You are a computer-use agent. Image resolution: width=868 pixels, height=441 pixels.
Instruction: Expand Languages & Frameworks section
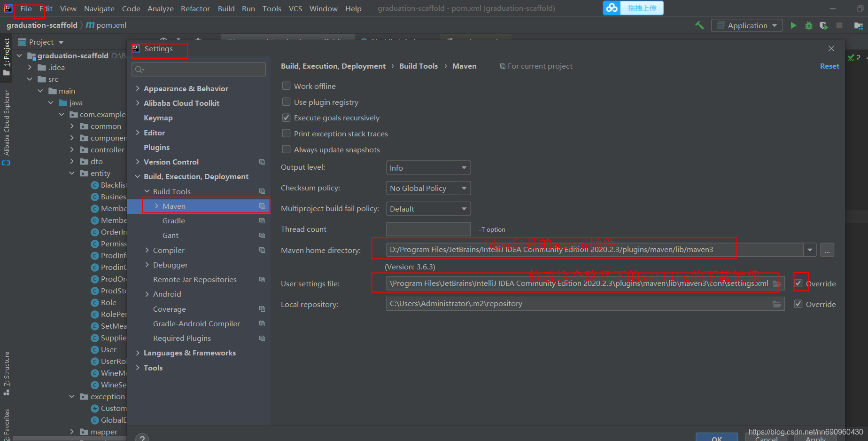click(138, 353)
